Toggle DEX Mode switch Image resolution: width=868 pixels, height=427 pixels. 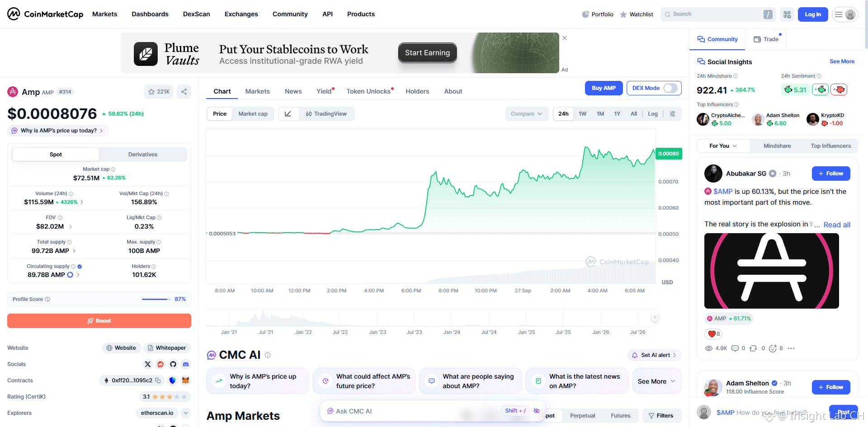[x=670, y=88]
